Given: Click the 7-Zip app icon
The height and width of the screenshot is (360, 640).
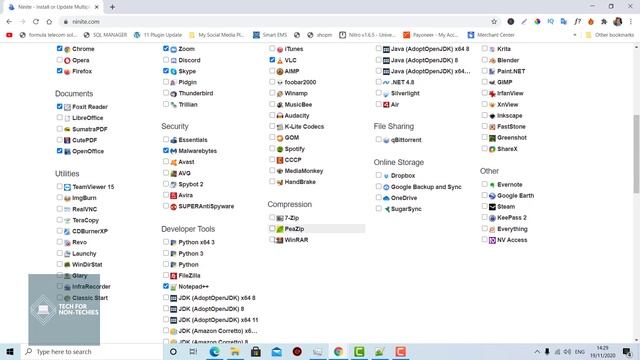Looking at the screenshot, I should click(x=280, y=218).
